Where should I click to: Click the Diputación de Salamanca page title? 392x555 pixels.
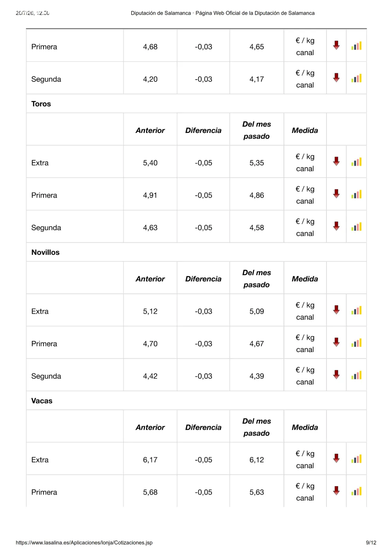(x=223, y=13)
